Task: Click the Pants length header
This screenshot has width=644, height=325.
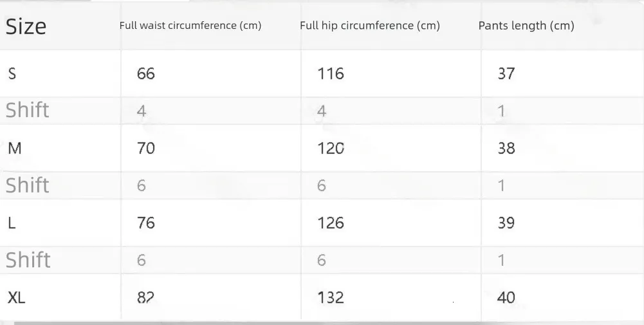Action: pos(526,26)
